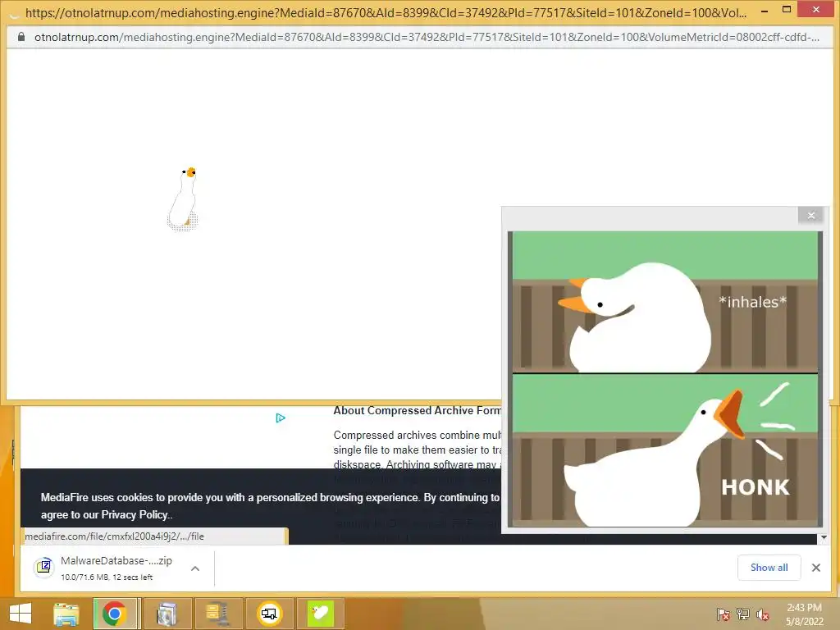Open the Windows Start menu
The height and width of the screenshot is (630, 840).
[21, 614]
